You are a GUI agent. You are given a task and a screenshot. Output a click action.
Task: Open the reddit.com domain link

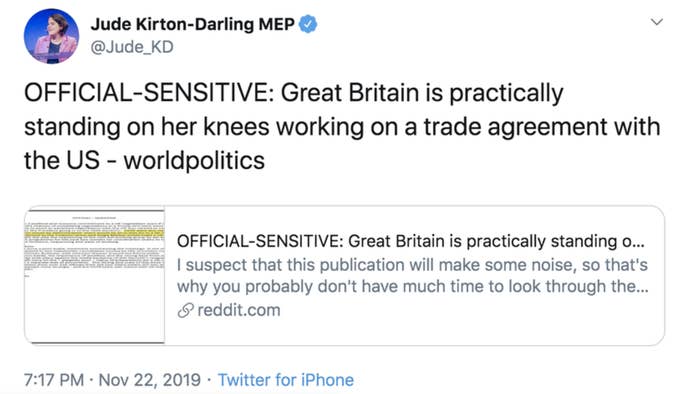coord(239,310)
